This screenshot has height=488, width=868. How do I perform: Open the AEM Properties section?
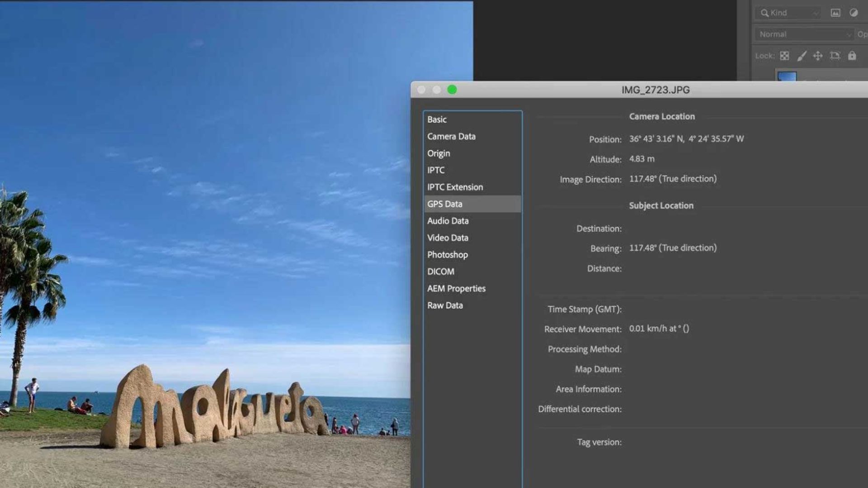(x=456, y=289)
